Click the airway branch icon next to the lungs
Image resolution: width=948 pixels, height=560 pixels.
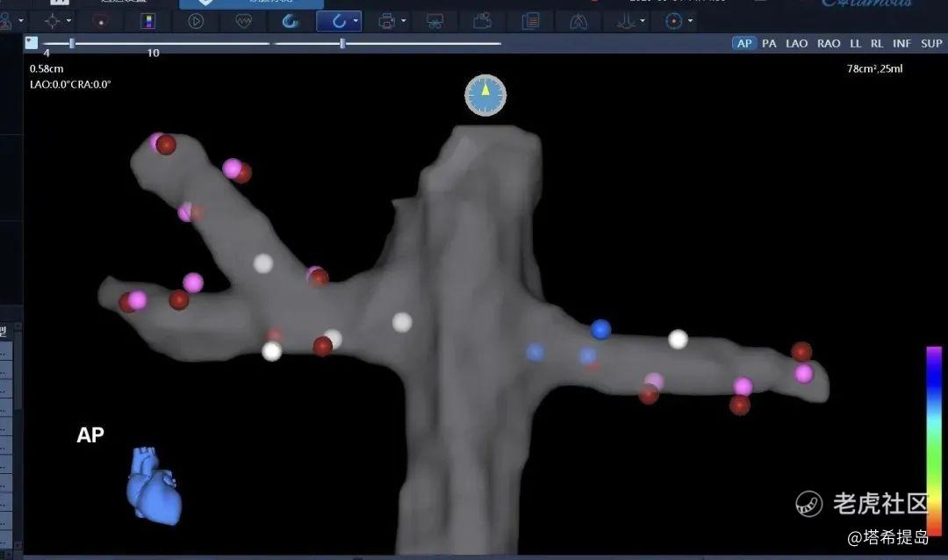click(x=626, y=21)
